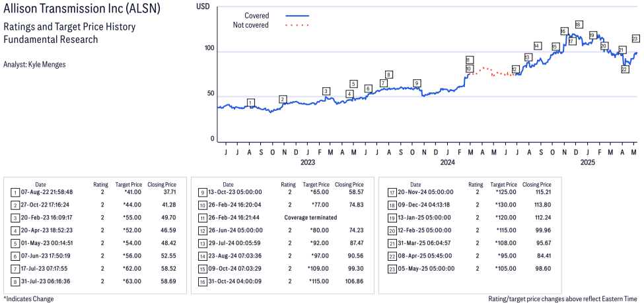644x303 pixels.
Task: Click the 2023 year label under the chart
Action: pyautogui.click(x=308, y=162)
